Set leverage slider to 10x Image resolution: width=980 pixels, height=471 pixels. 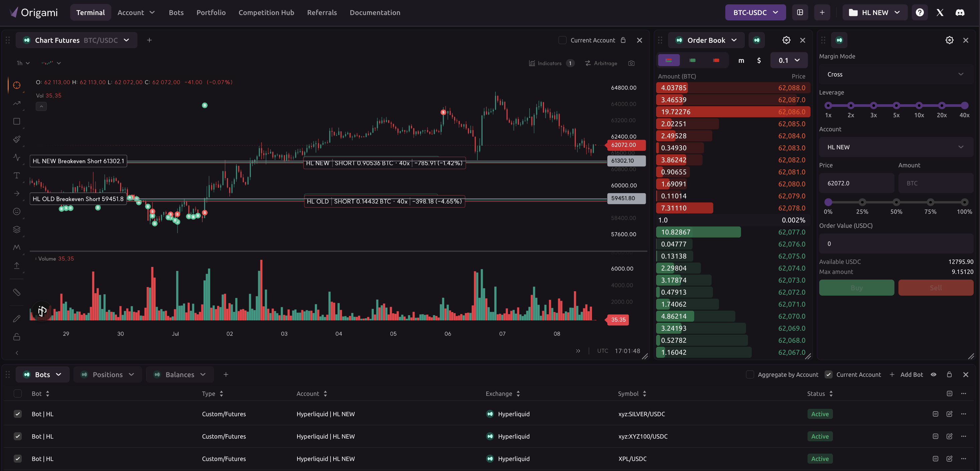tap(919, 105)
